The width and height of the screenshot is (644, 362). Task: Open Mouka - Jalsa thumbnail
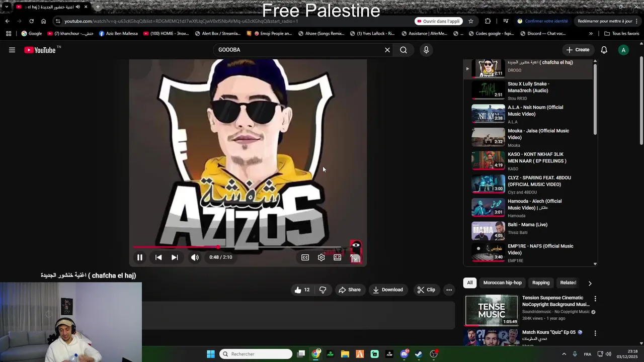point(488,137)
